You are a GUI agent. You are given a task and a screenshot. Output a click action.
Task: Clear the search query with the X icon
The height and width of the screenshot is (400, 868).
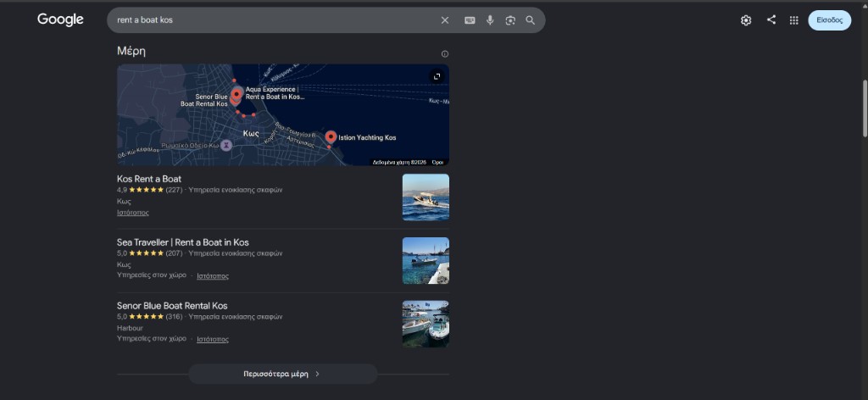[445, 20]
